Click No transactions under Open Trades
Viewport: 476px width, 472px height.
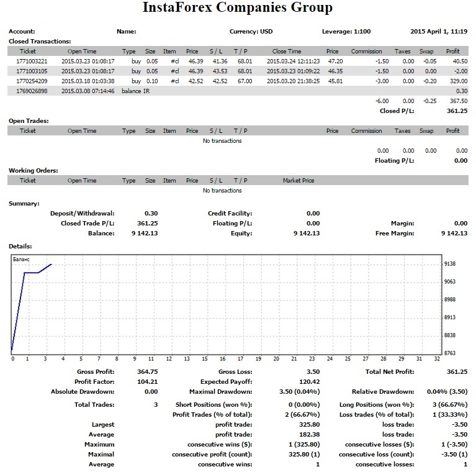coord(222,140)
